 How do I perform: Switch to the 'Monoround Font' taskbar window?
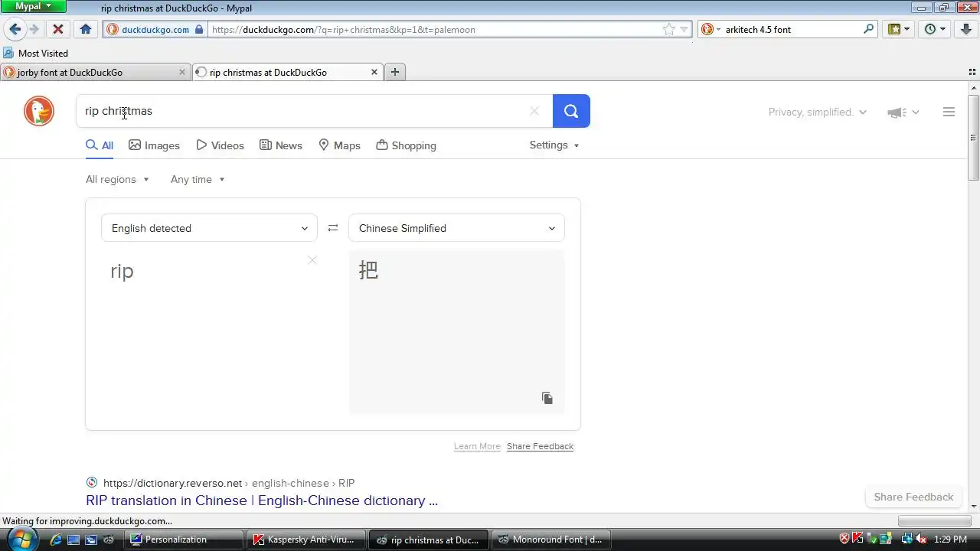tap(551, 540)
